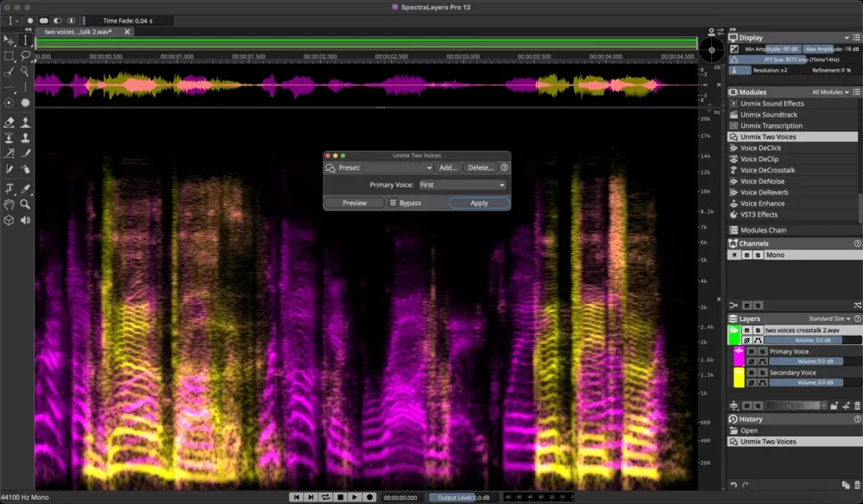
Task: Select the Zoom magnifier tool
Action: 25,205
